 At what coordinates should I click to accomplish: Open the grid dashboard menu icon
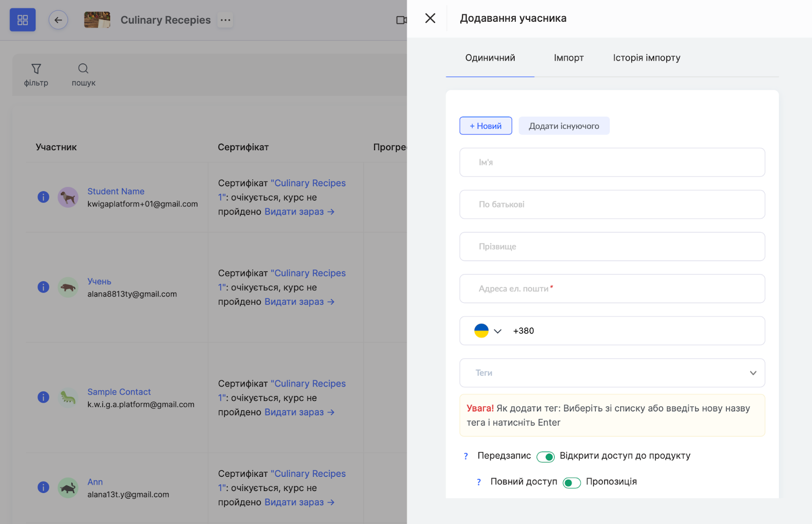(23, 20)
